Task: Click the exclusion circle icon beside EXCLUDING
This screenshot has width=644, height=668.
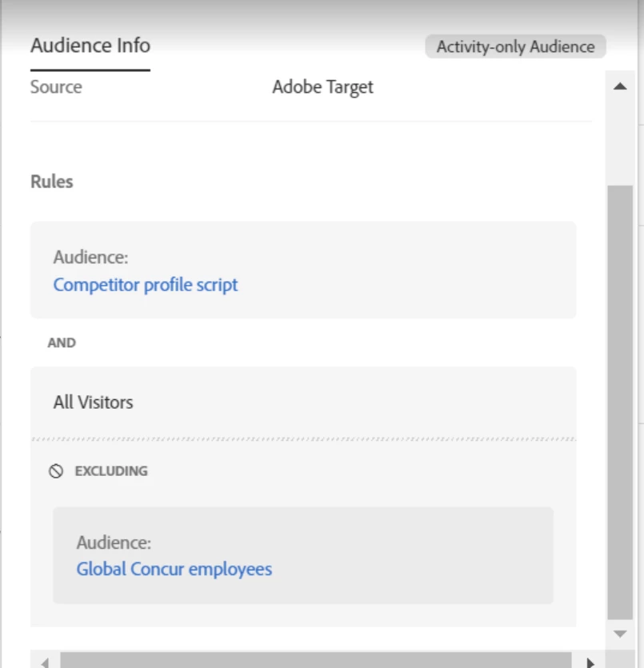Action: pos(56,471)
